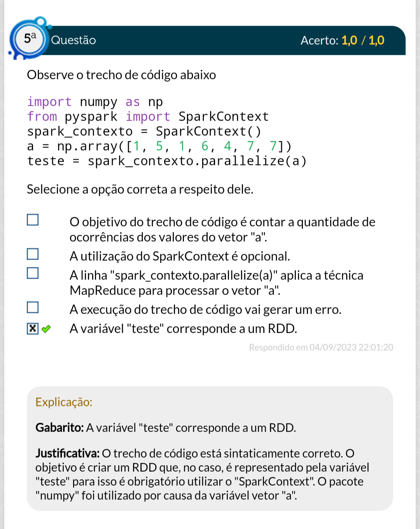
Task: Click the 'Justificativa:' explanation paragraph
Action: point(202,475)
